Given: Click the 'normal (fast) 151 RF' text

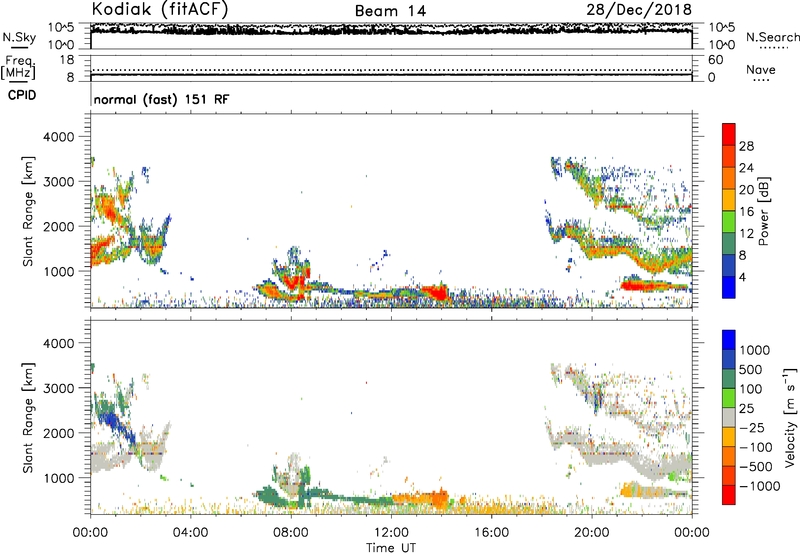Looking at the screenshot, I should 162,99.
